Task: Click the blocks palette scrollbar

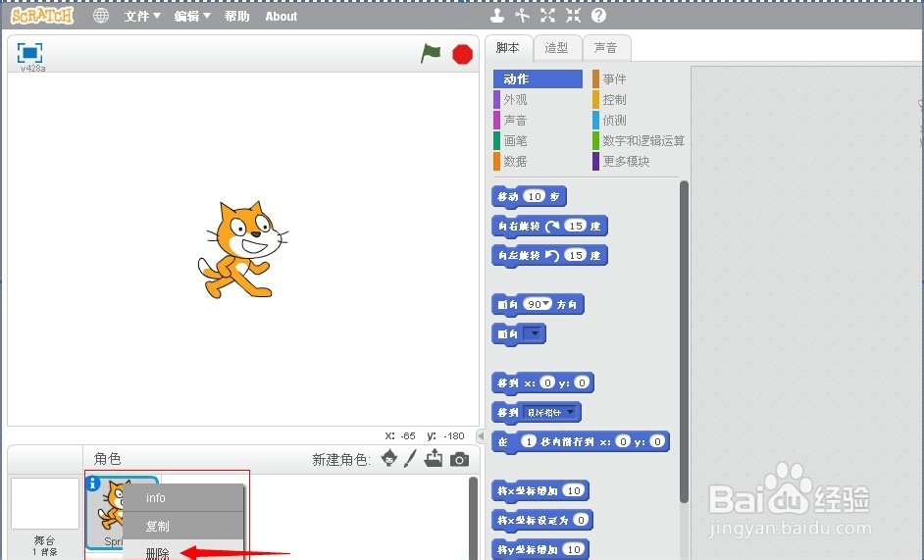Action: tap(684, 342)
